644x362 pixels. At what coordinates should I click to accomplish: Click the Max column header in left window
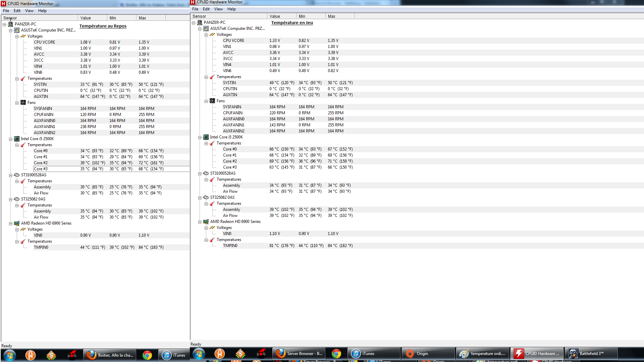tap(142, 18)
